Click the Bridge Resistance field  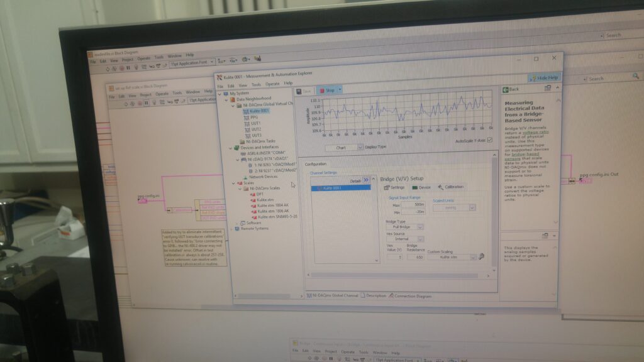pyautogui.click(x=415, y=257)
